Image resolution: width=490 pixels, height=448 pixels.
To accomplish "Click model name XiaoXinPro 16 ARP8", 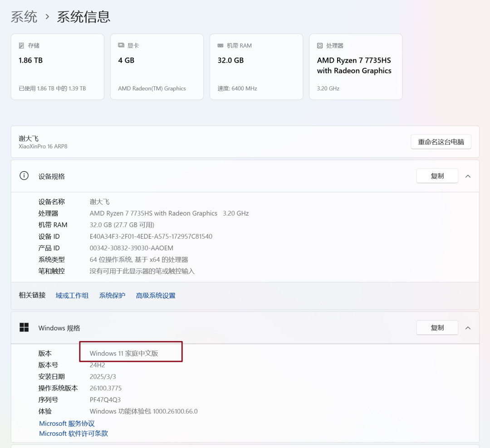I will click(43, 146).
